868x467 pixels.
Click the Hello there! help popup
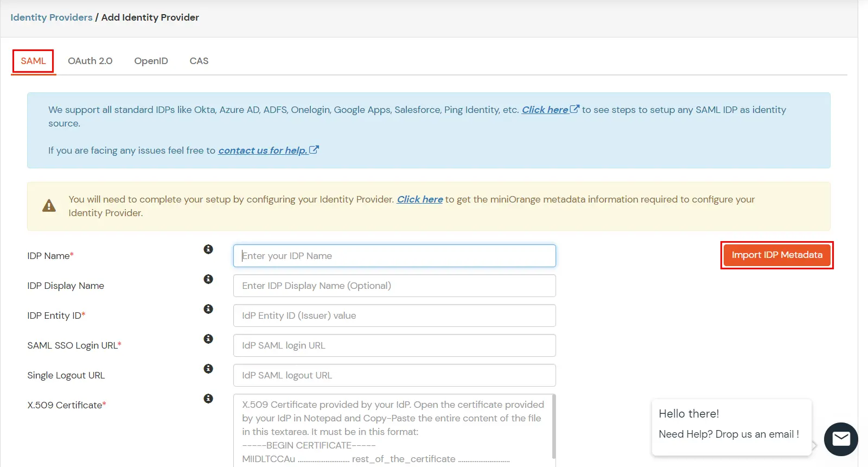tap(731, 427)
